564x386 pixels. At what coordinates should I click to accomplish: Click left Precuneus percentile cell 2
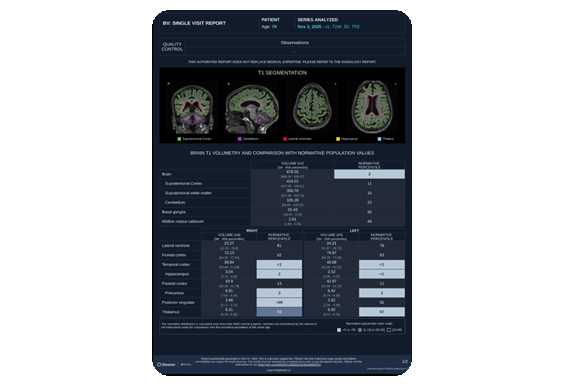(382, 293)
